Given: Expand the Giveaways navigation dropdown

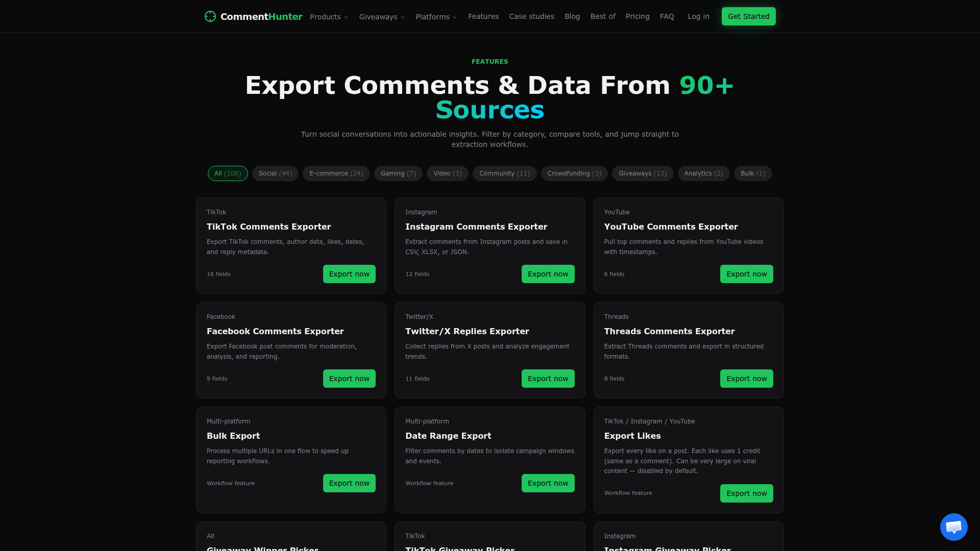Looking at the screenshot, I should click(382, 17).
